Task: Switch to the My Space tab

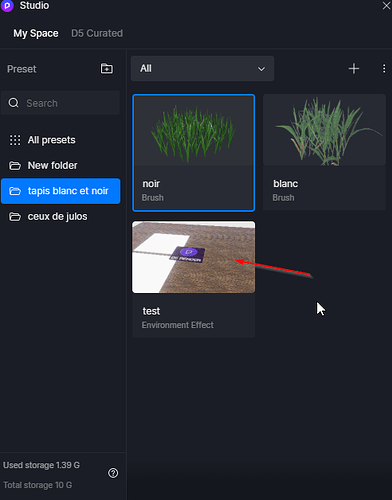Action: [36, 33]
